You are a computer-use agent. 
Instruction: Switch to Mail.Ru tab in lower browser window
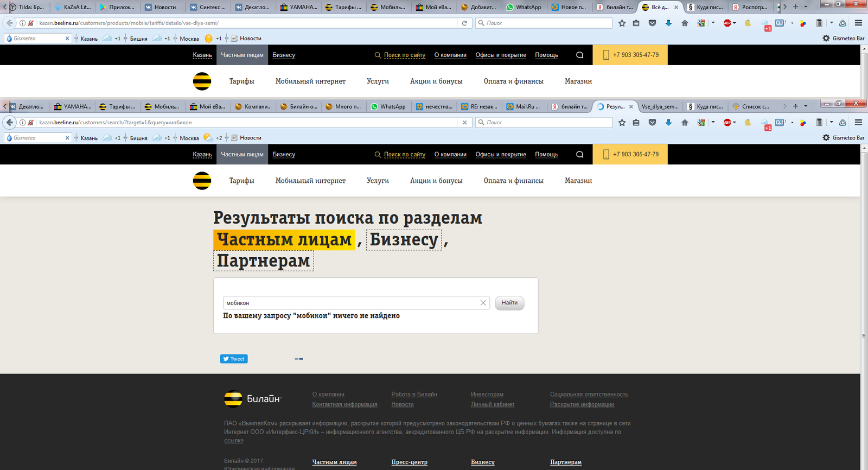point(524,106)
